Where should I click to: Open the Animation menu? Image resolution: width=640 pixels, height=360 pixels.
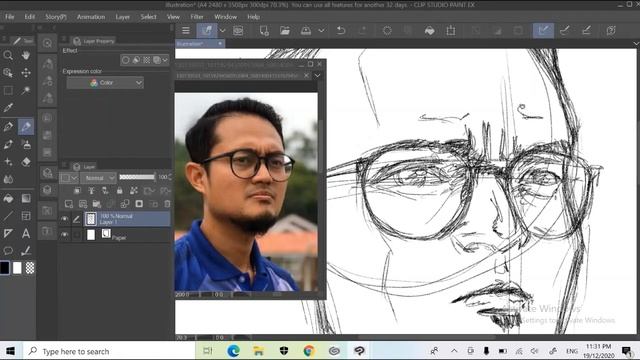pos(91,17)
